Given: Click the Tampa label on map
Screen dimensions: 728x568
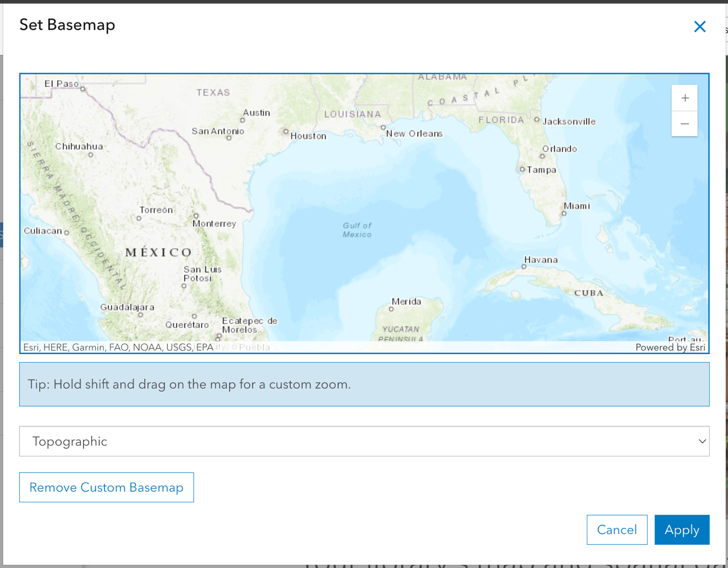Looking at the screenshot, I should tap(542, 170).
